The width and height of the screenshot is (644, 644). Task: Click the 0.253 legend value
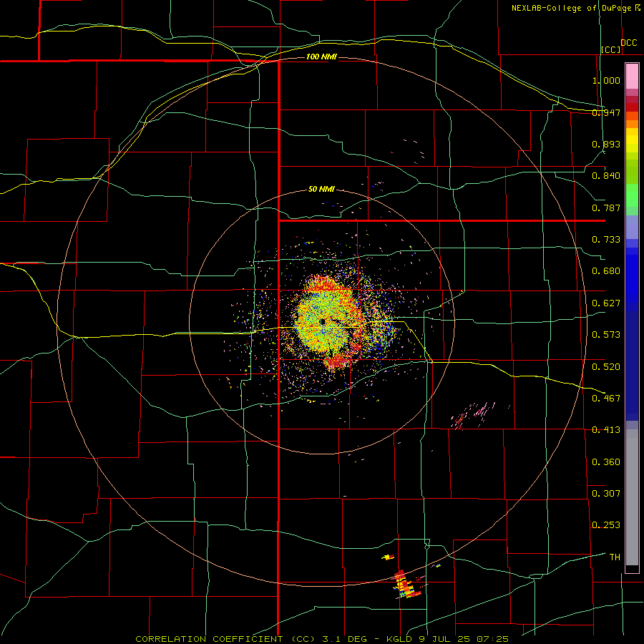(x=606, y=525)
